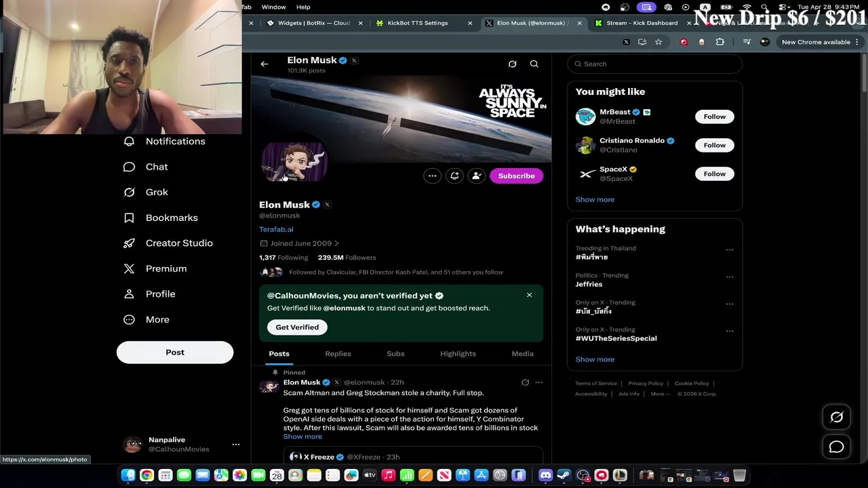Click the follow person icon beside Subscribe
The height and width of the screenshot is (488, 868).
point(477,176)
